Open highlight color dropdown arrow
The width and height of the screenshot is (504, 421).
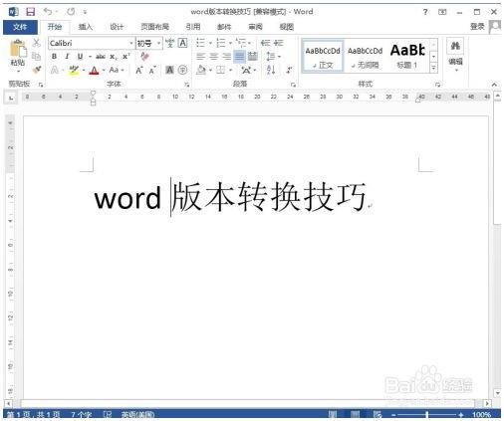pyautogui.click(x=84, y=70)
